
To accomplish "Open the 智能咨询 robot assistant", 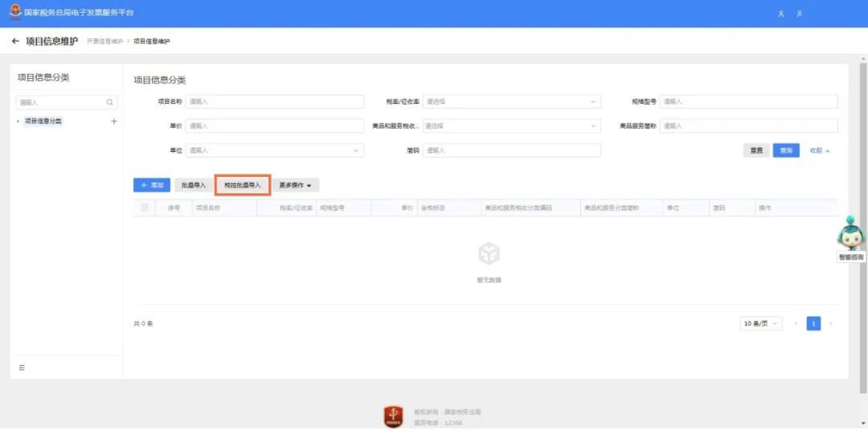I will coord(850,235).
